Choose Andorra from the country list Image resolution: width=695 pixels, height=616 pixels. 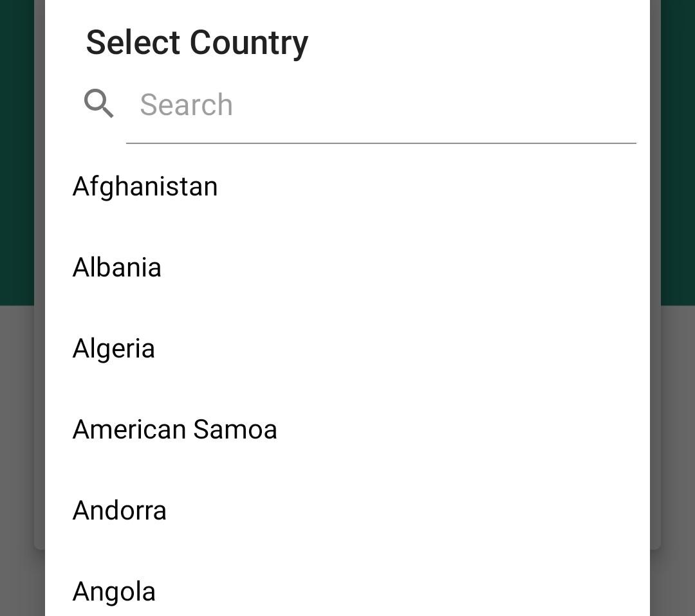120,510
